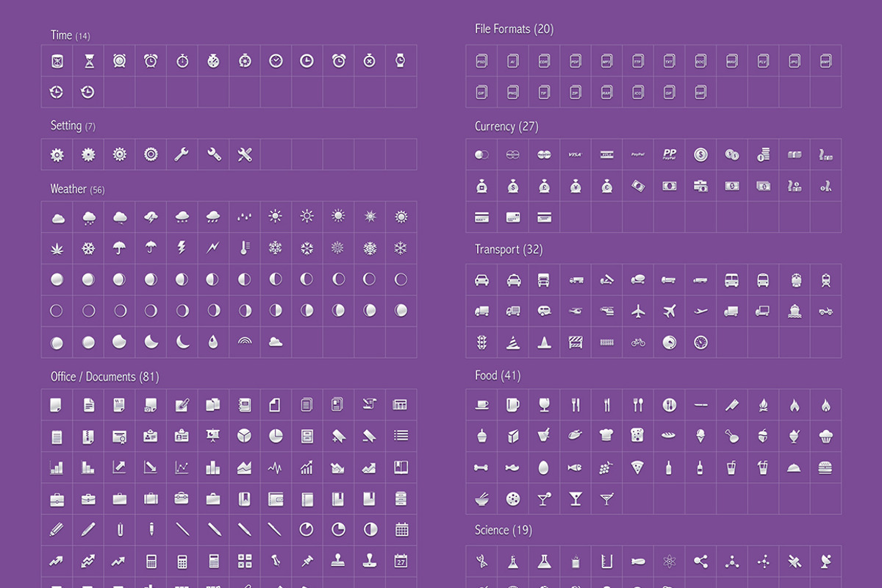882x588 pixels.
Task: Click the 'Time (14)' section heading
Action: point(71,35)
